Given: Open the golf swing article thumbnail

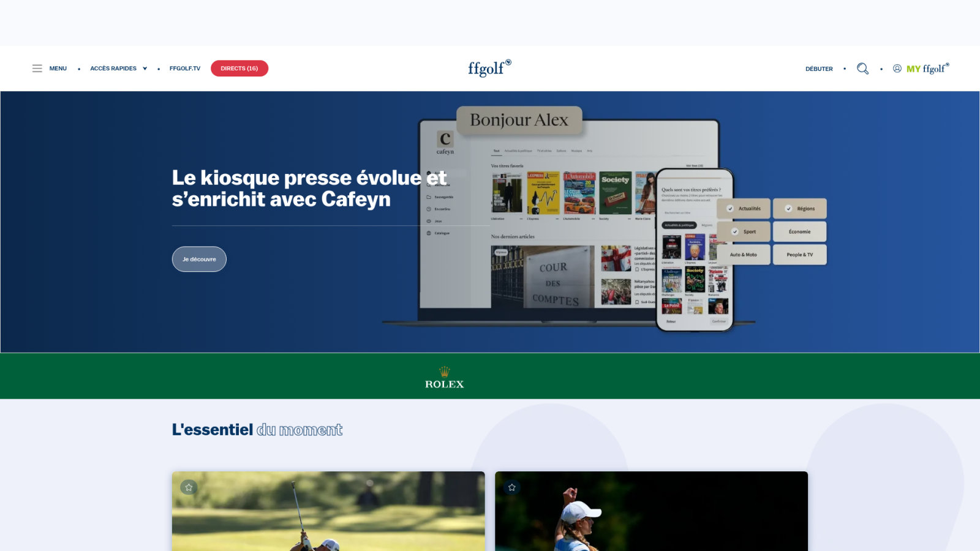Looking at the screenshot, I should pos(328,511).
